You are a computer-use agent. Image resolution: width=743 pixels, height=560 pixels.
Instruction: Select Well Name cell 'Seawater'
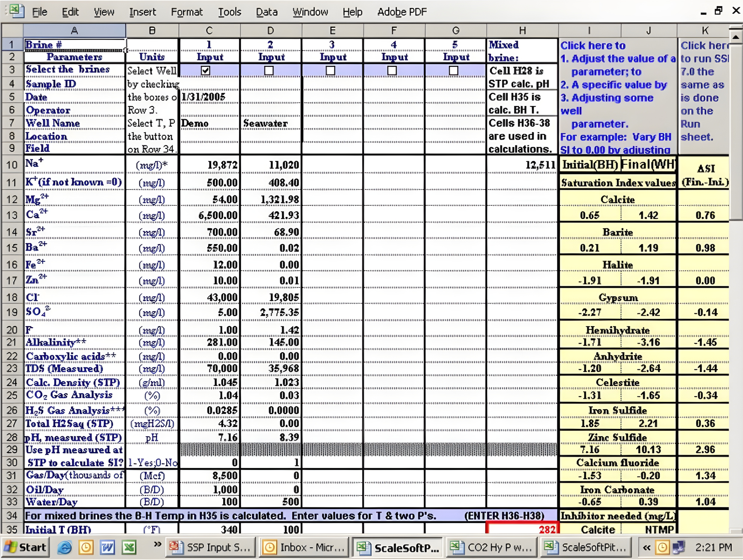pyautogui.click(x=271, y=123)
